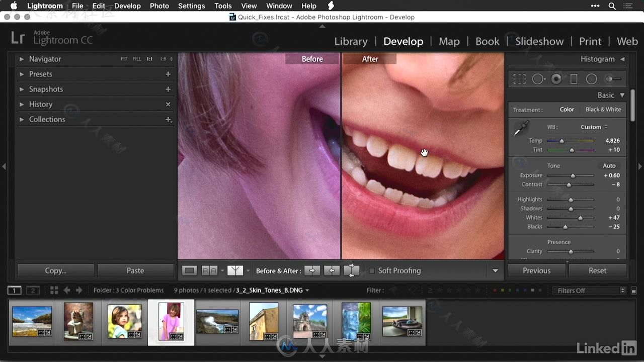Screen dimensions: 644x362
Task: Select the Spot Removal tool
Action: point(538,79)
